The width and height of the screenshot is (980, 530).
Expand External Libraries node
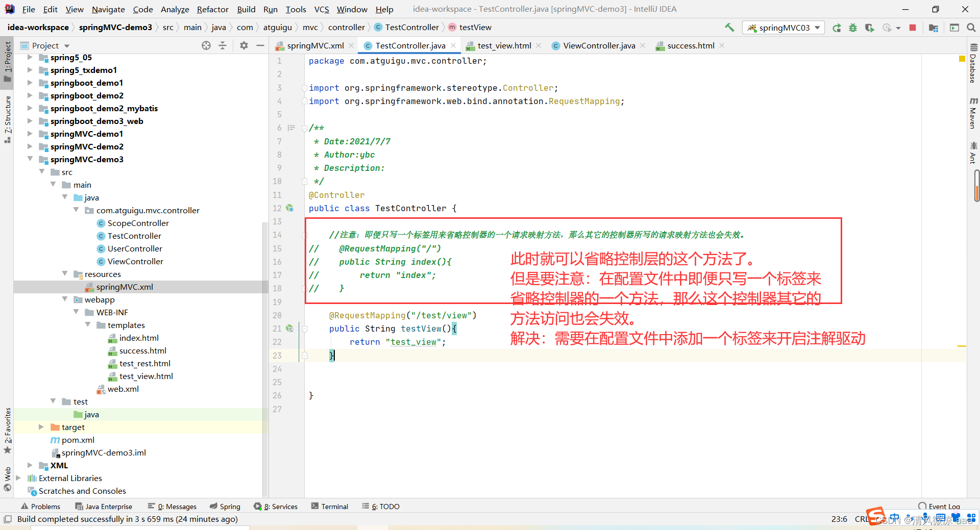(18, 478)
